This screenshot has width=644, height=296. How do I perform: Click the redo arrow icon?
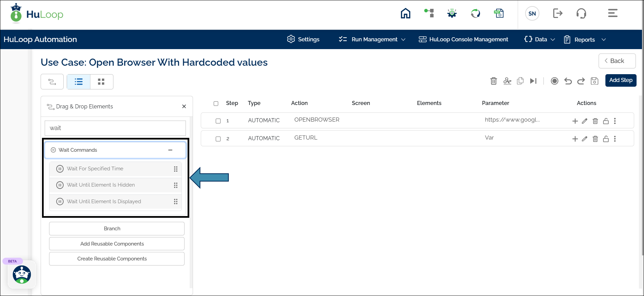[x=581, y=81]
